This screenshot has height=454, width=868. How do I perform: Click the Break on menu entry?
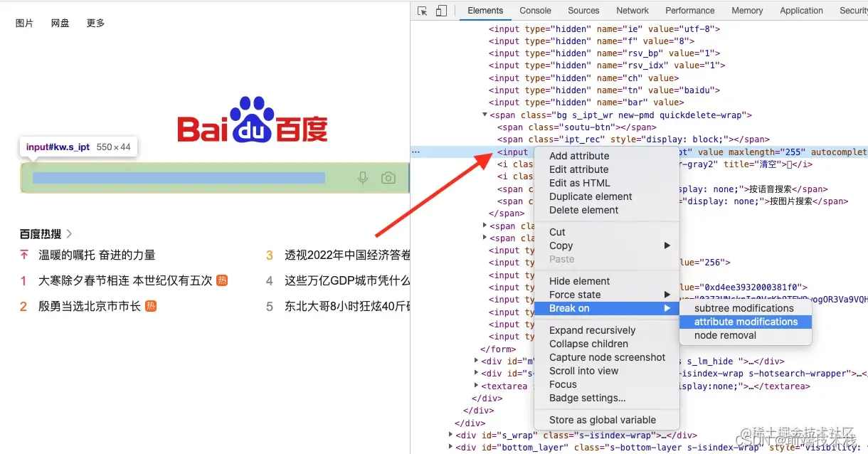click(x=607, y=308)
